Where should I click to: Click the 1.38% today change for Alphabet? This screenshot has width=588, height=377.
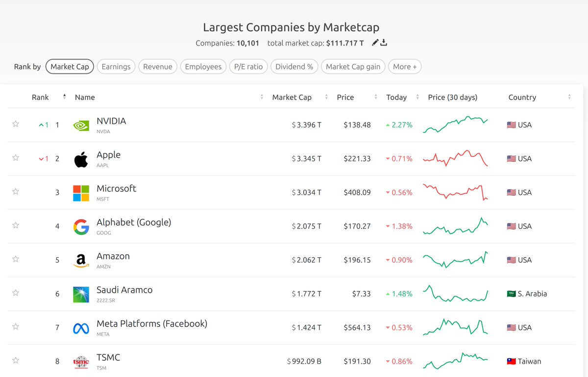pyautogui.click(x=399, y=226)
